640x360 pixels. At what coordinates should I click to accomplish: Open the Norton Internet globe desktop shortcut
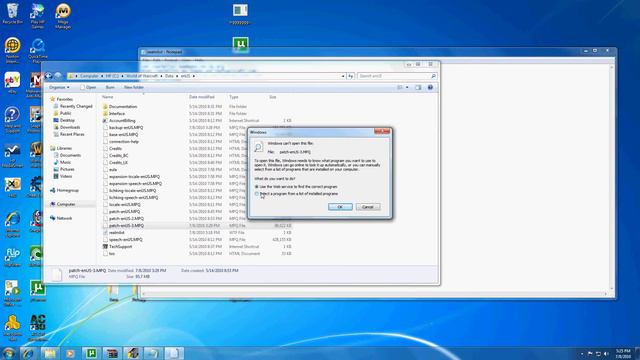coord(12,51)
